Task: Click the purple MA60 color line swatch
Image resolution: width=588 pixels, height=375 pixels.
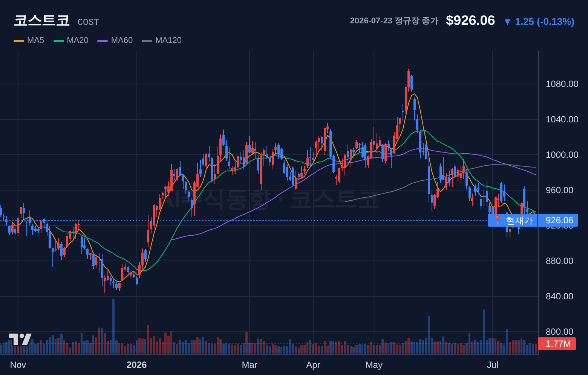Action: (x=103, y=41)
